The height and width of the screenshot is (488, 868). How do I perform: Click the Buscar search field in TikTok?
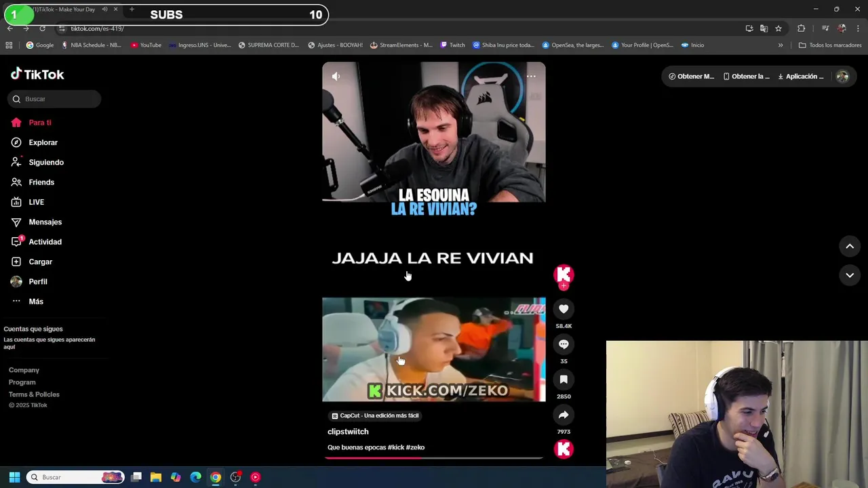pos(55,99)
